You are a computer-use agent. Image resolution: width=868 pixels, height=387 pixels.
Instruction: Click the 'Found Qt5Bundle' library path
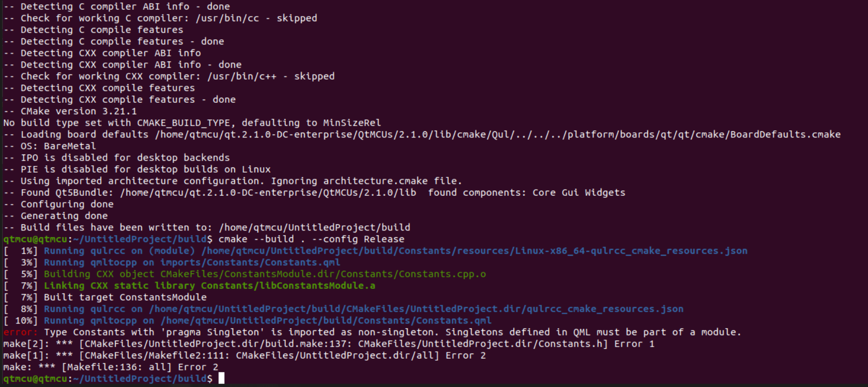click(268, 193)
